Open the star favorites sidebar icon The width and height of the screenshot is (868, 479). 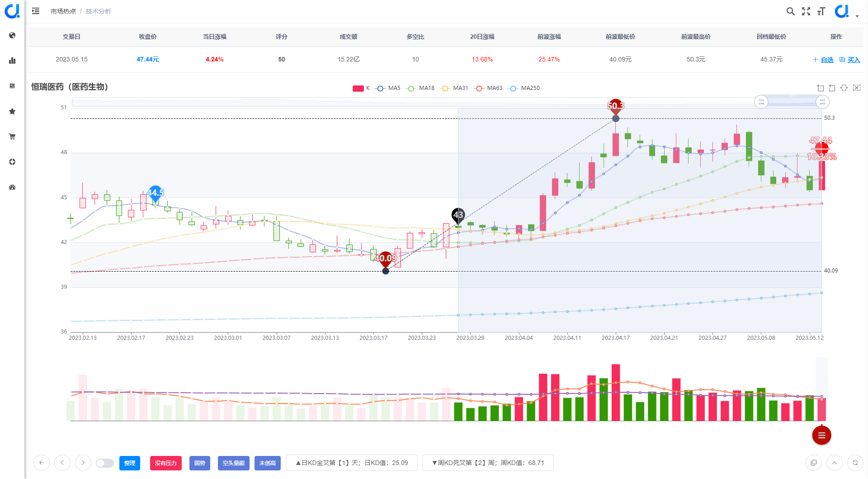12,111
